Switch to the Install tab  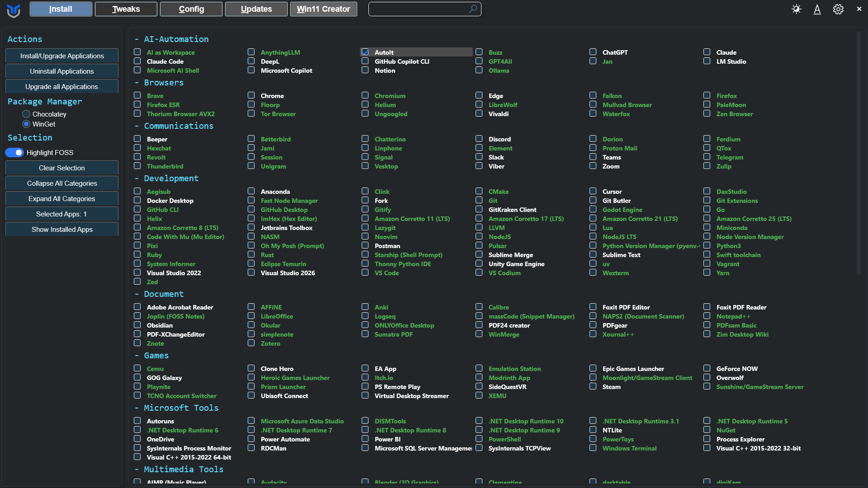(x=61, y=9)
